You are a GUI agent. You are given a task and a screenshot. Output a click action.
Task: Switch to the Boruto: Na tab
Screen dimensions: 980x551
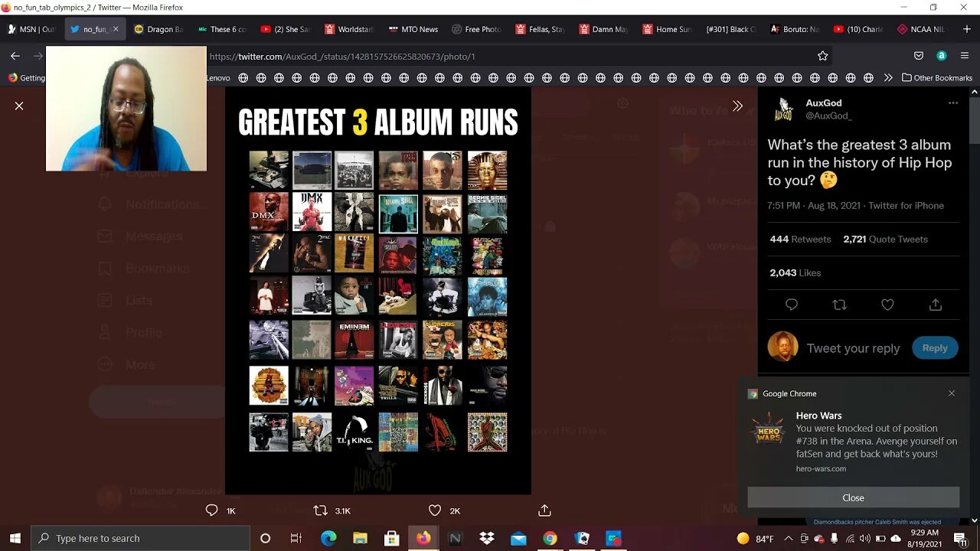pyautogui.click(x=794, y=29)
